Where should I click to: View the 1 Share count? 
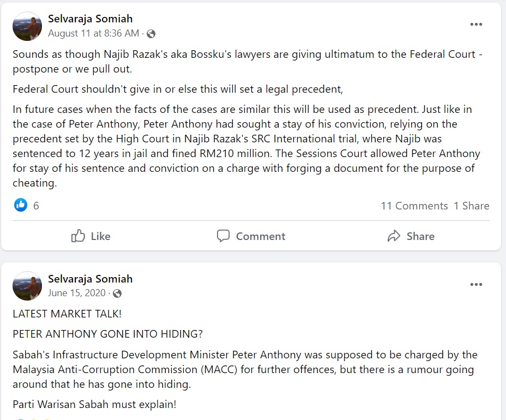point(472,206)
